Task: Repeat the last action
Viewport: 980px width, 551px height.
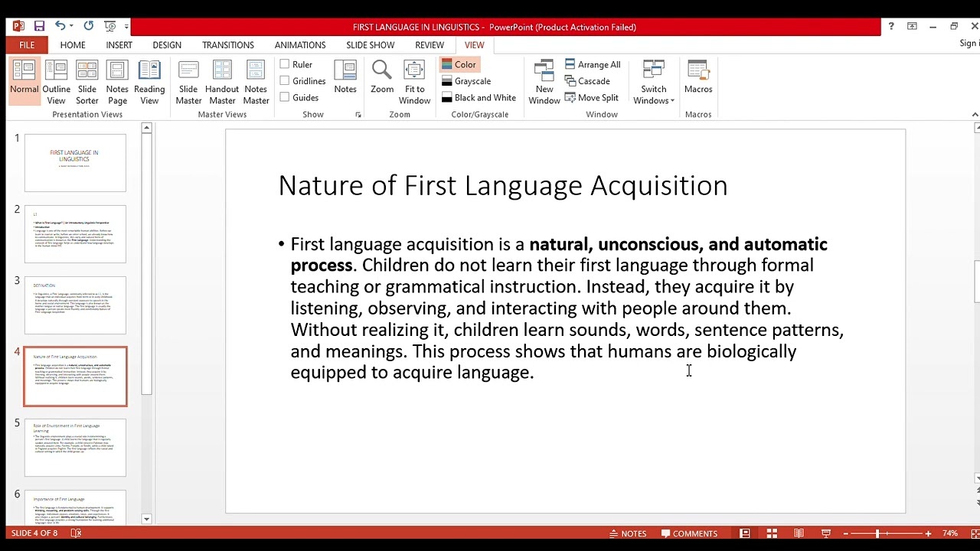Action: (88, 27)
